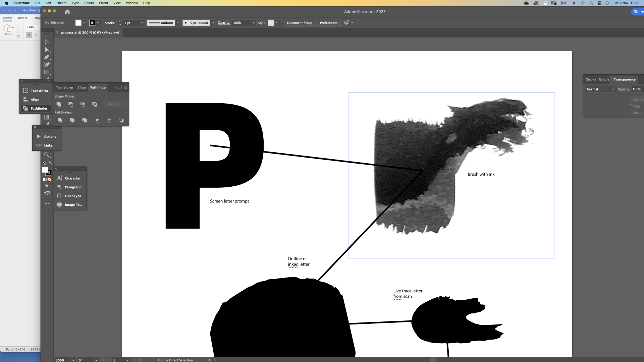This screenshot has height=362, width=644.
Task: Select the Rectangle tool
Action: pyautogui.click(x=47, y=72)
